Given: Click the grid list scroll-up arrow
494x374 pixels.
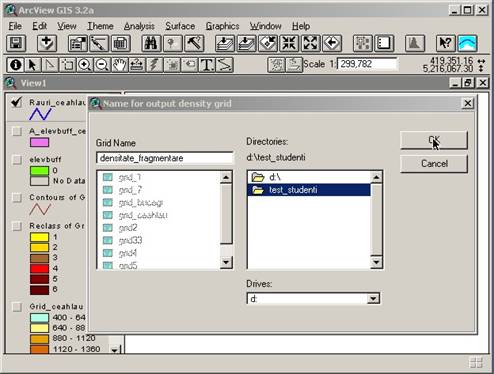Looking at the screenshot, I should coord(226,177).
